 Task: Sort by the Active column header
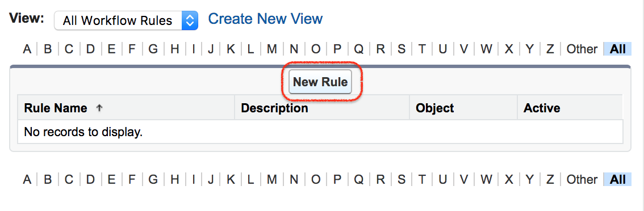[x=542, y=108]
